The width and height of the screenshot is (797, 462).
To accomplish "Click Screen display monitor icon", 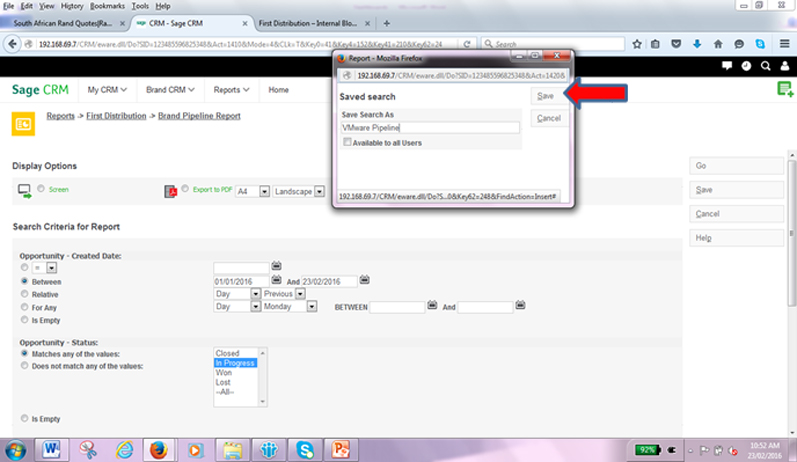I will [x=24, y=191].
